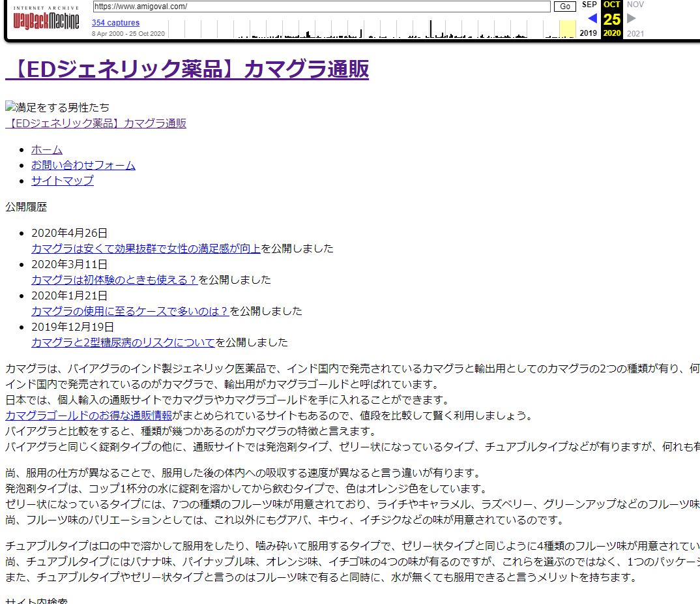
Task: Click the tall black spike in captures graph
Action: (430, 29)
